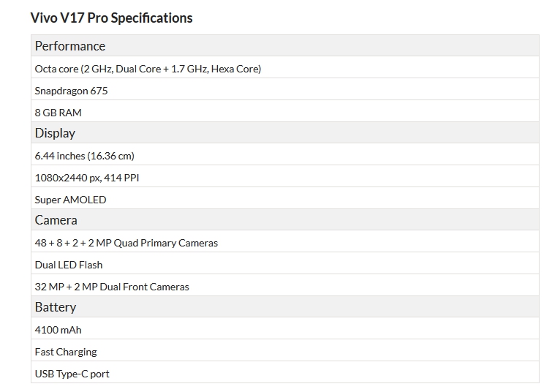Select the Camera section header

click(56, 220)
